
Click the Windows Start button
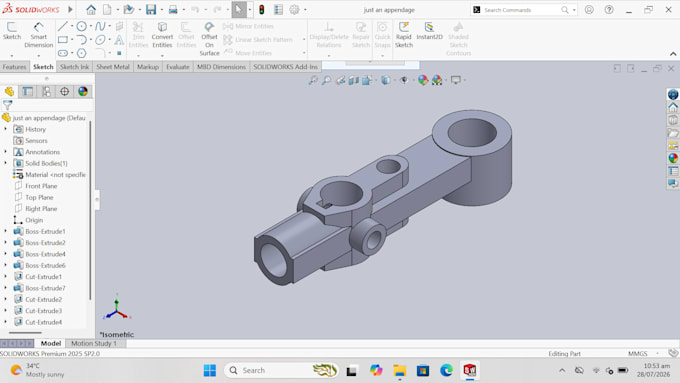click(209, 370)
